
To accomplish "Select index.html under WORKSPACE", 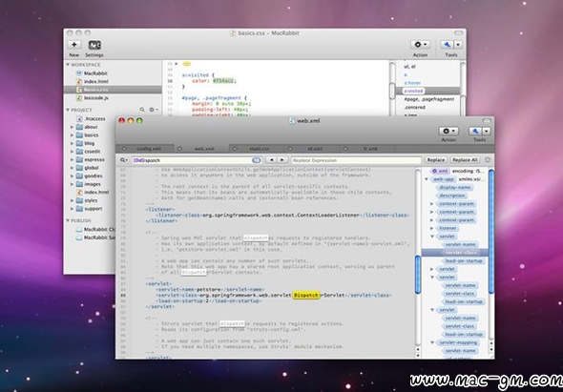I will [95, 81].
